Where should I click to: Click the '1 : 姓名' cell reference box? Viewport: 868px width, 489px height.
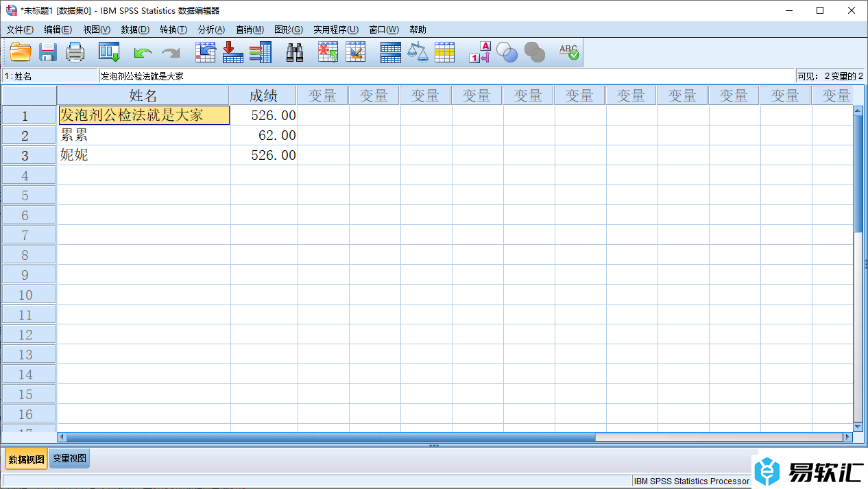pyautogui.click(x=50, y=76)
